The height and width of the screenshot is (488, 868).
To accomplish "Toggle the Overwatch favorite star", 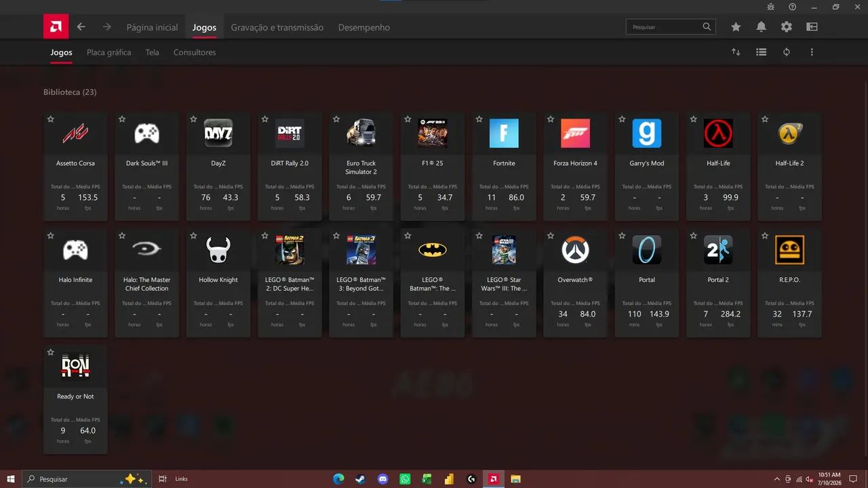I will 551,236.
